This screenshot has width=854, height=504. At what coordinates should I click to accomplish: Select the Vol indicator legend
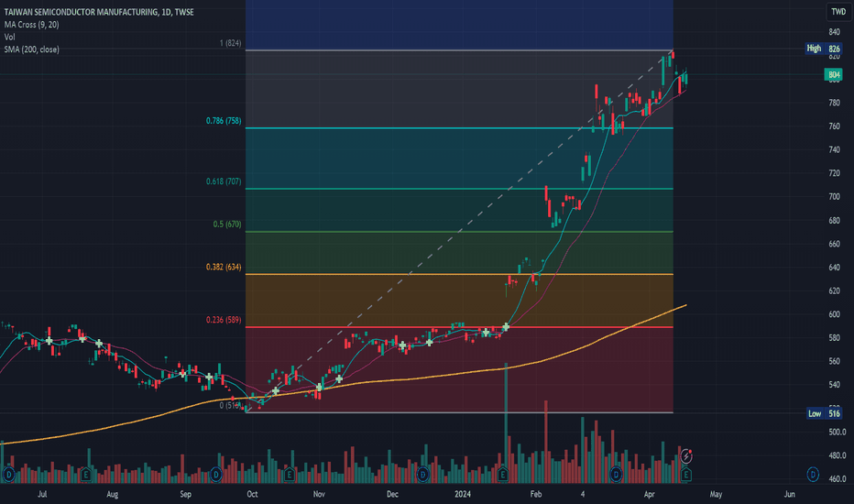pos(10,37)
